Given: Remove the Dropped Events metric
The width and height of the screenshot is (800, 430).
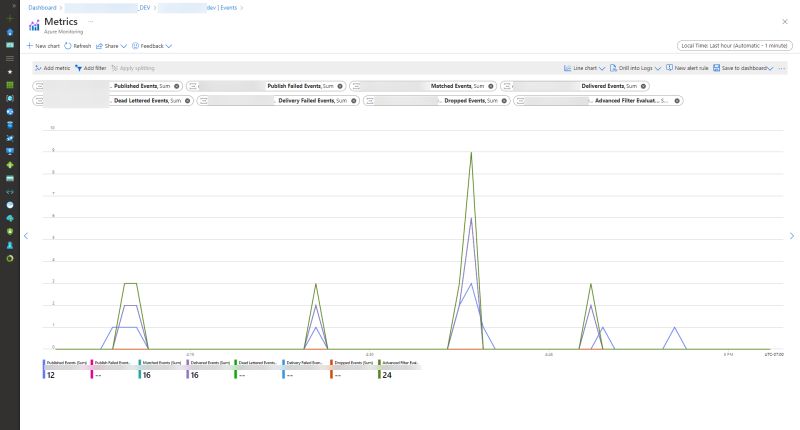Looking at the screenshot, I should tap(504, 101).
